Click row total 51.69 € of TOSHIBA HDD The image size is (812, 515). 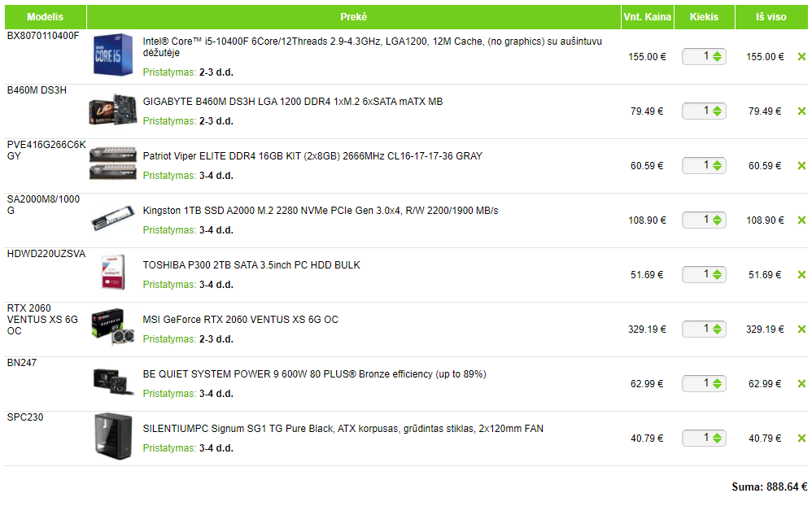pyautogui.click(x=765, y=274)
